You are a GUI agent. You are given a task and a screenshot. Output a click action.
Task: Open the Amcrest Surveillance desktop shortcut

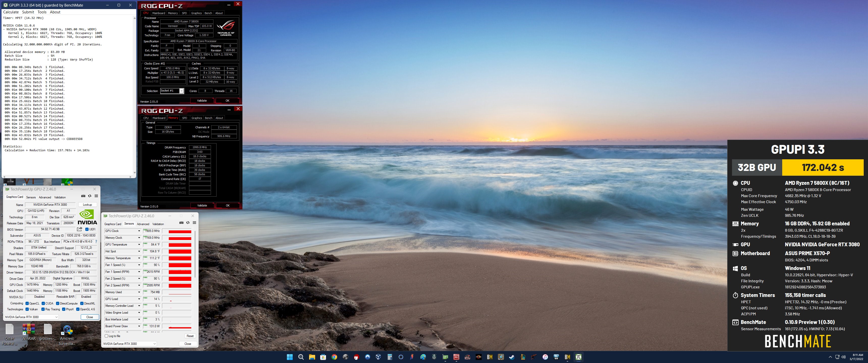67,335
